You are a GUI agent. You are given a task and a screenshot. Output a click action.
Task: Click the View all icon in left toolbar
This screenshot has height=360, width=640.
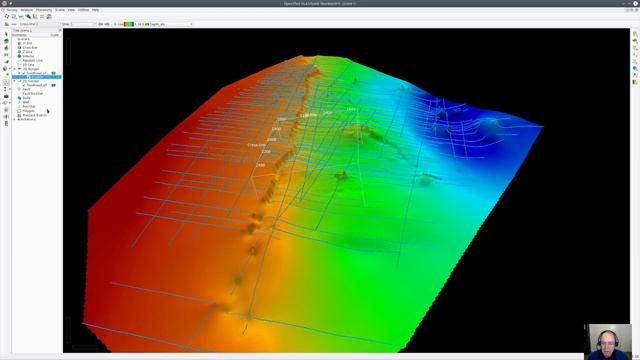click(x=6, y=55)
